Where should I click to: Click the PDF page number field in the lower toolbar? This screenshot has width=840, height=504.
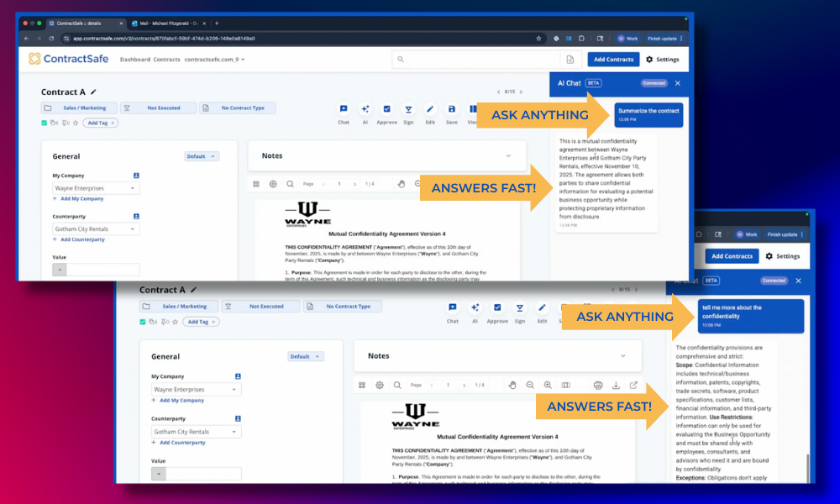click(448, 385)
